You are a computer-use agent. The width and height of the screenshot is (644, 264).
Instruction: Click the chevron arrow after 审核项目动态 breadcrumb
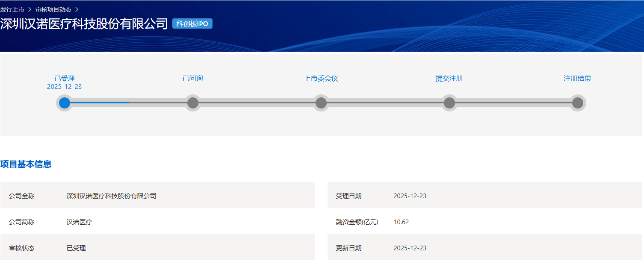point(77,9)
